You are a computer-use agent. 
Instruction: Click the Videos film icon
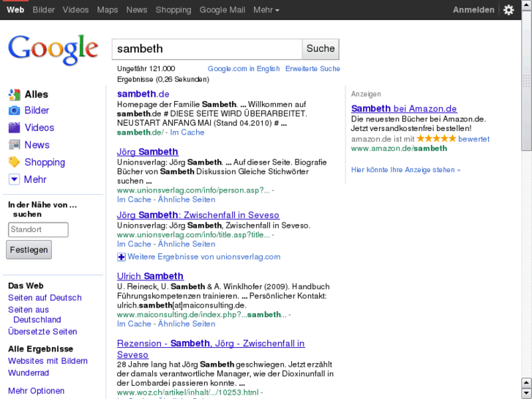[x=14, y=127]
